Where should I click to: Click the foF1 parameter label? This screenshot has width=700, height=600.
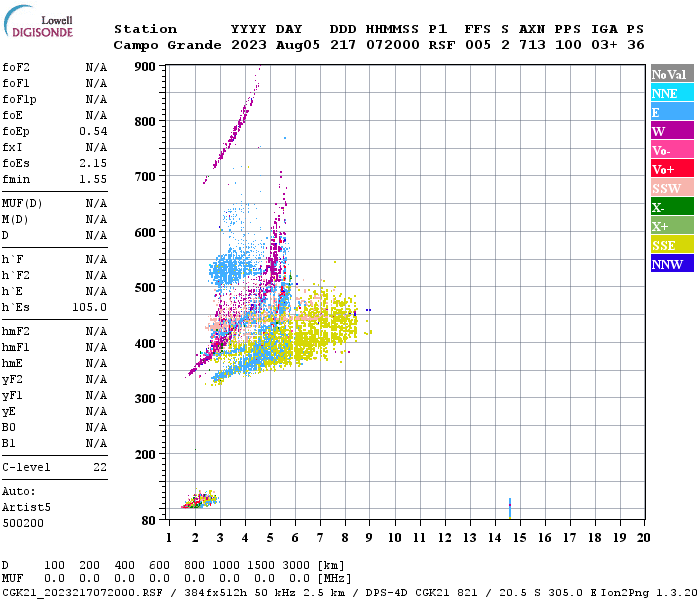pyautogui.click(x=16, y=83)
